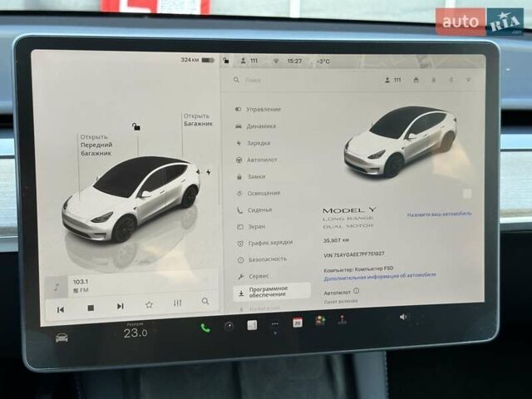Open the audio equalizer settings icon
532x399 pixels.
click(177, 303)
